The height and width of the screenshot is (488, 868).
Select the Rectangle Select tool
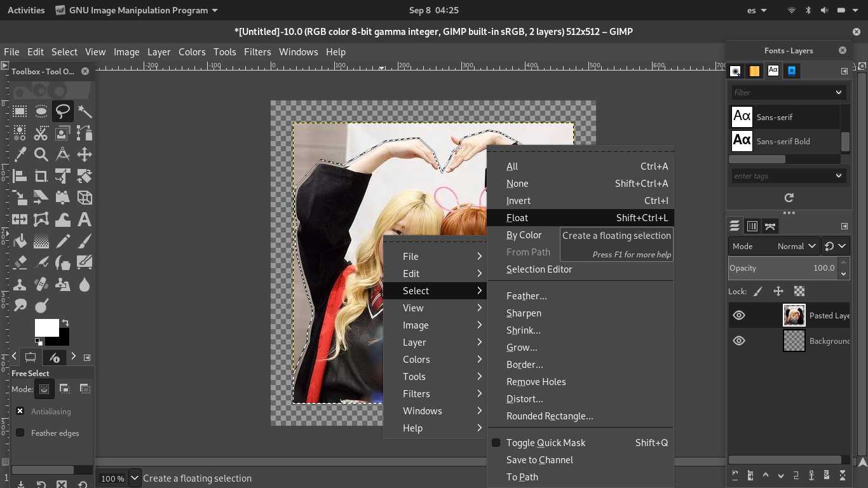point(20,112)
